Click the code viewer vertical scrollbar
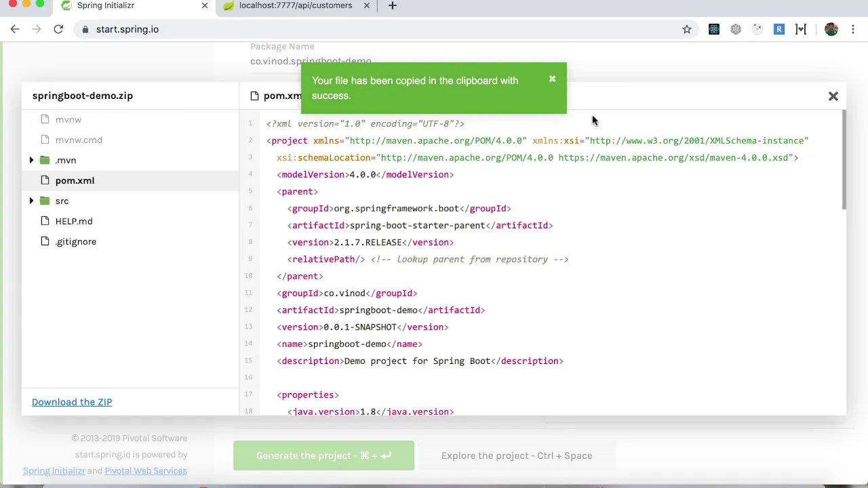This screenshot has height=488, width=868. [844, 159]
